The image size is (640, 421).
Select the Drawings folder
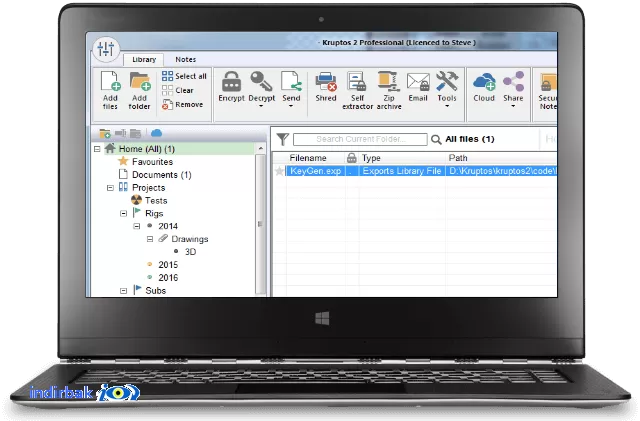coord(189,239)
